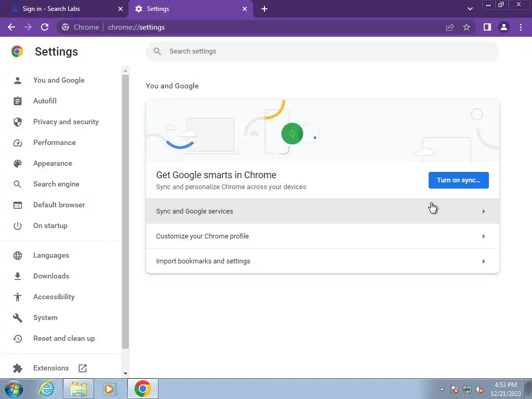Bookmark this page with the star
This screenshot has height=399, width=532.
pyautogui.click(x=467, y=27)
